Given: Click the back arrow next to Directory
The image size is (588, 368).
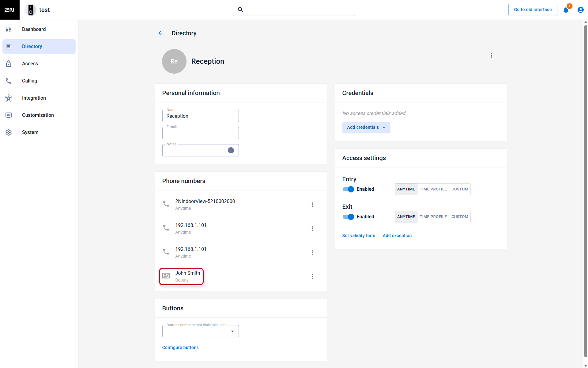Looking at the screenshot, I should tap(161, 33).
